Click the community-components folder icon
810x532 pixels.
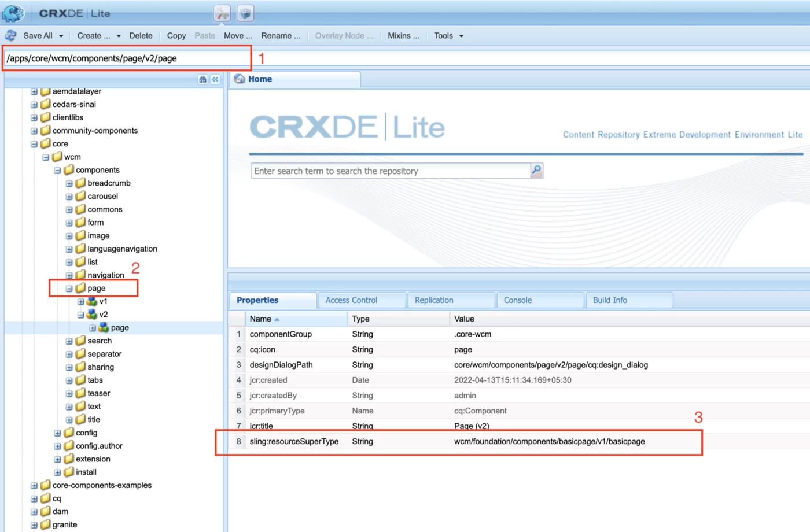[45, 130]
